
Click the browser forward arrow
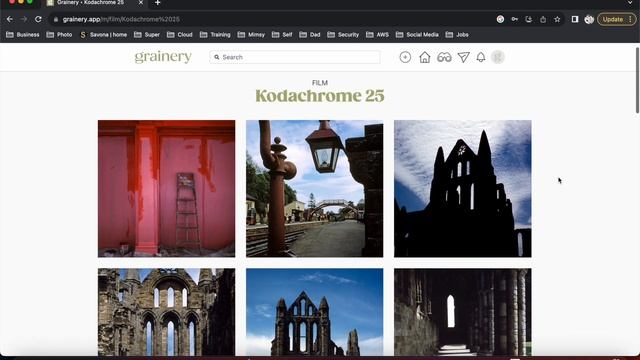click(x=24, y=19)
